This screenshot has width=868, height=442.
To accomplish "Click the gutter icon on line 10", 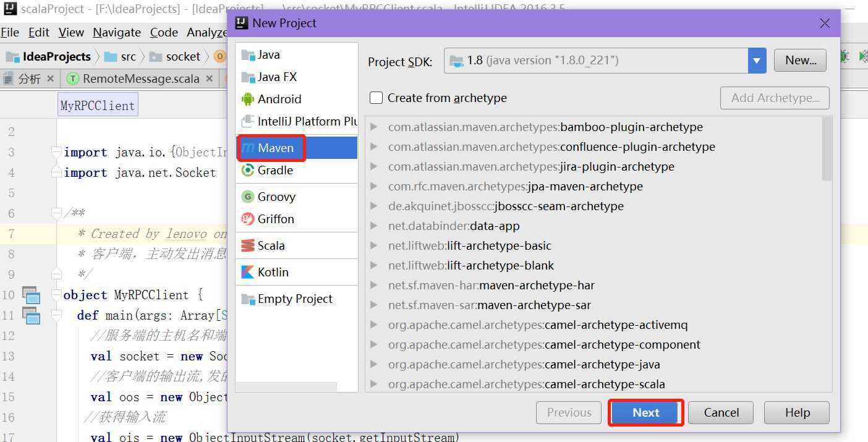I will pyautogui.click(x=31, y=295).
